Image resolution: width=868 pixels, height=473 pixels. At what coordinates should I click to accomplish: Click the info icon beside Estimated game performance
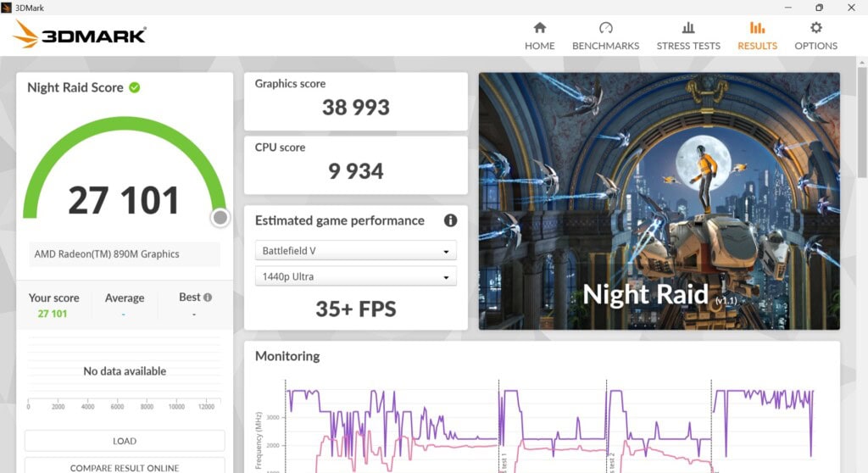450,220
